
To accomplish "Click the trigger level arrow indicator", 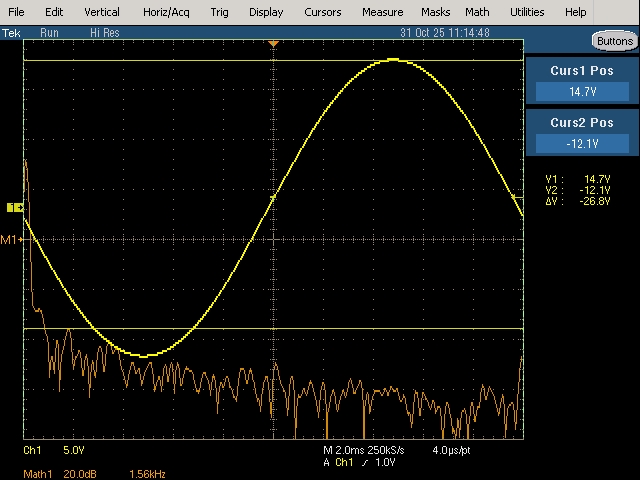I will 517,197.
